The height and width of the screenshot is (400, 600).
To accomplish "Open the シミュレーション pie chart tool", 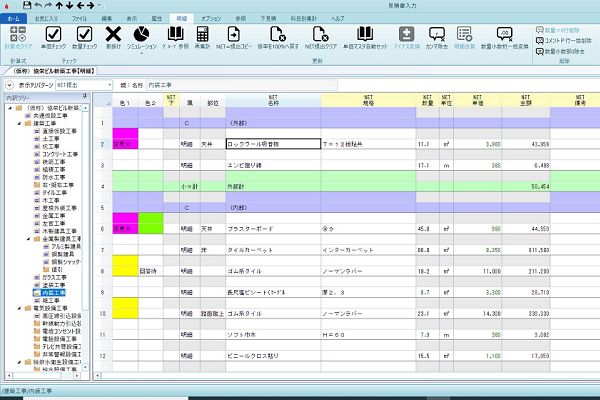I will pos(141,34).
